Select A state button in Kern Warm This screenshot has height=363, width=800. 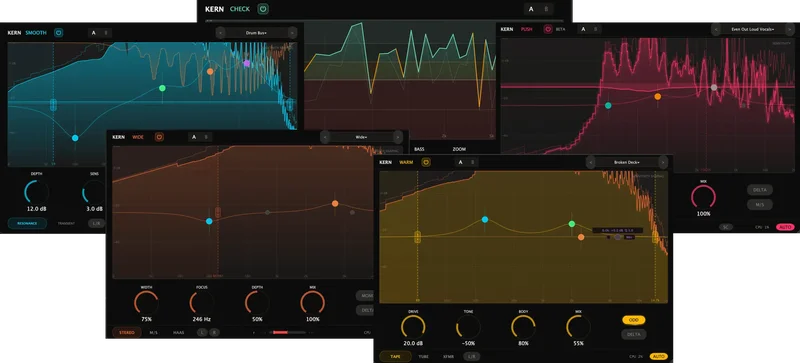point(460,162)
